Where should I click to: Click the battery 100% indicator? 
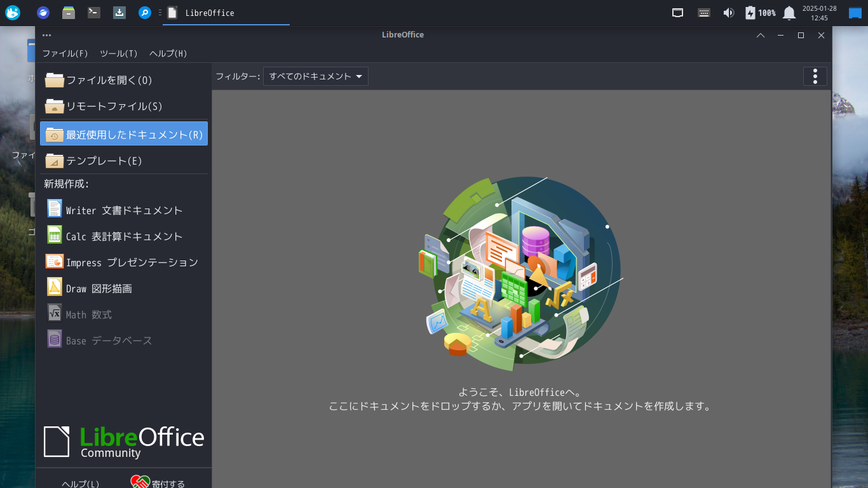tap(760, 13)
